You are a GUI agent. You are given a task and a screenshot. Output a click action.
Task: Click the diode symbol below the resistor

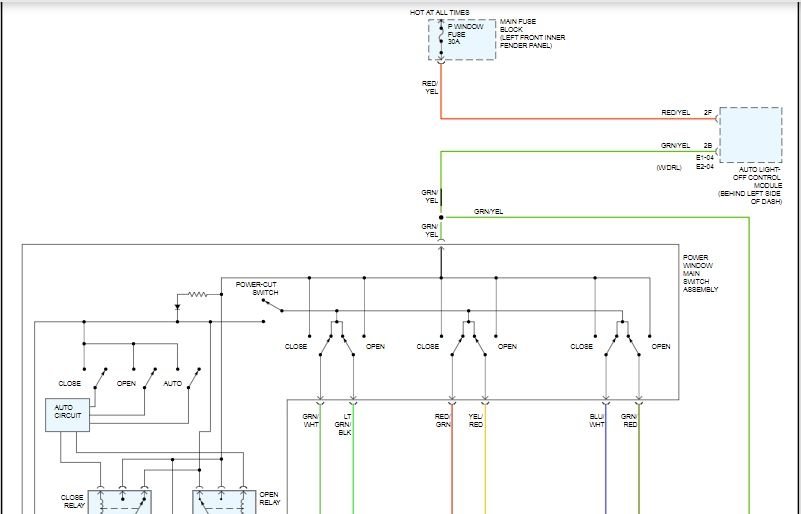[177, 308]
